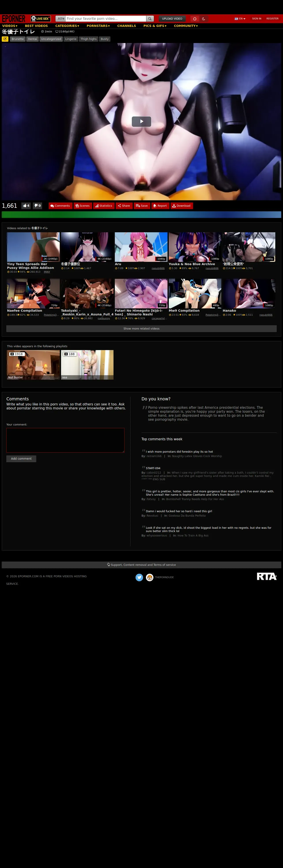
Task: Click the site logo in the header
Action: [x=14, y=19]
